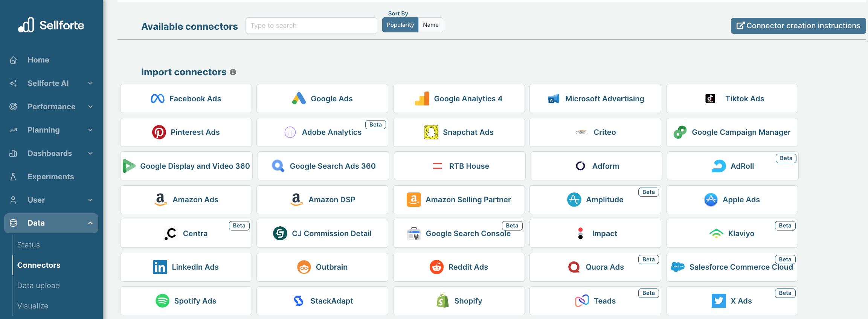Expand the Planning menu chevron
Viewport: 868px width, 319px height.
pyautogui.click(x=90, y=130)
